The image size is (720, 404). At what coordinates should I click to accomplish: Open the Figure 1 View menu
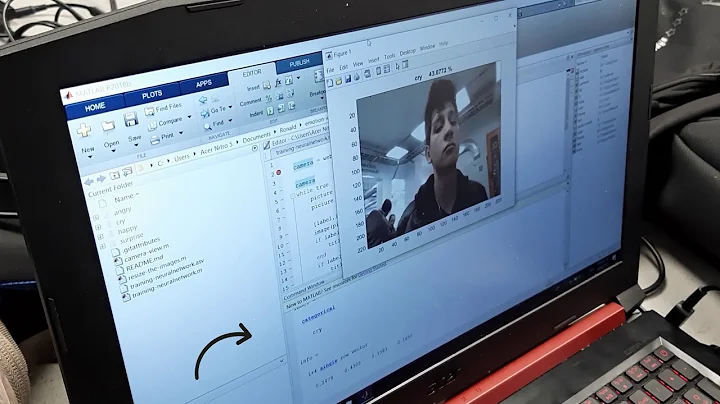point(358,63)
